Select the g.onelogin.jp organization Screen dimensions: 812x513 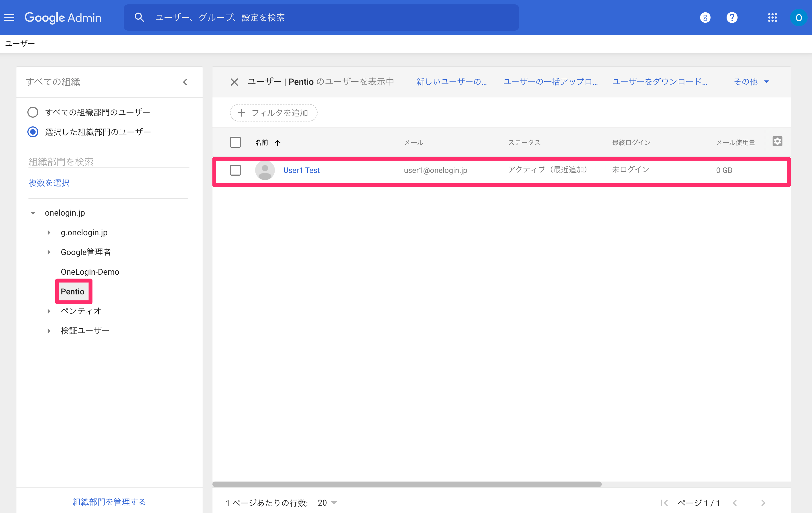(84, 233)
